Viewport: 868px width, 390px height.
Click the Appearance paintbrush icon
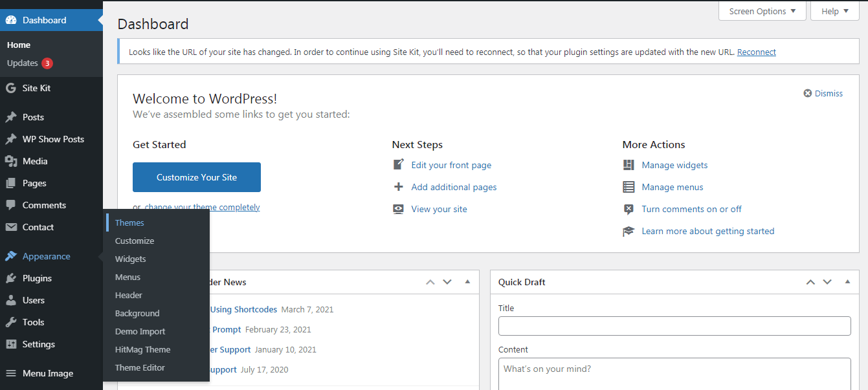point(11,256)
